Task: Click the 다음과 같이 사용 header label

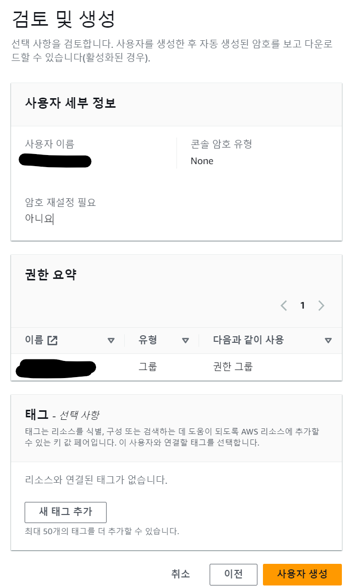Action: 248,340
